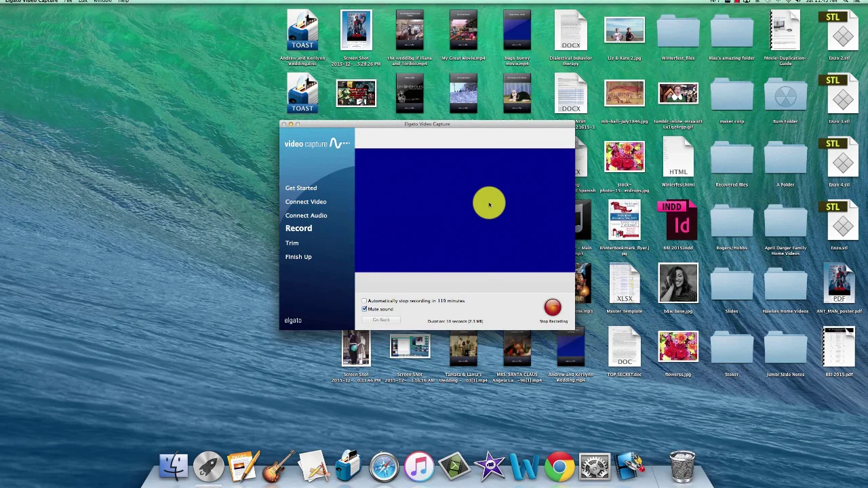Jump to the Finish Up step

pos(298,257)
